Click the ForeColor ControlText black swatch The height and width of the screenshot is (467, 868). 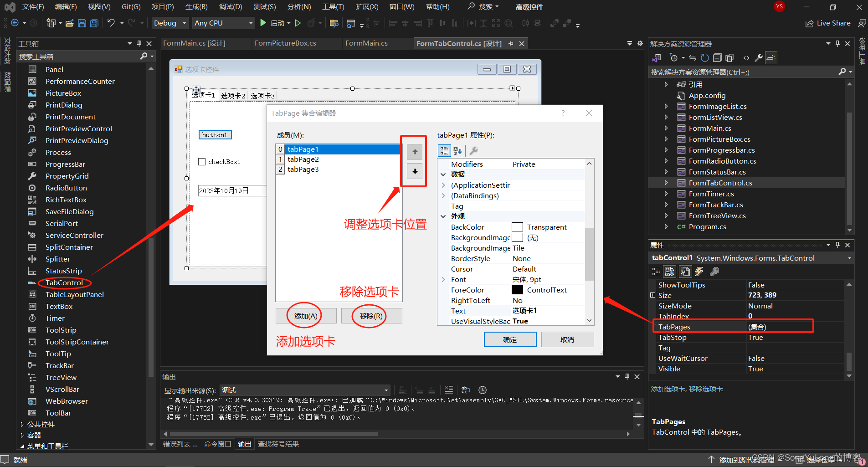tap(517, 290)
